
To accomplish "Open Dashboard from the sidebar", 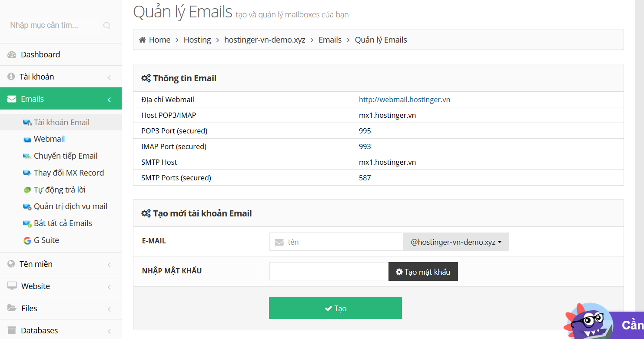I will pyautogui.click(x=61, y=54).
